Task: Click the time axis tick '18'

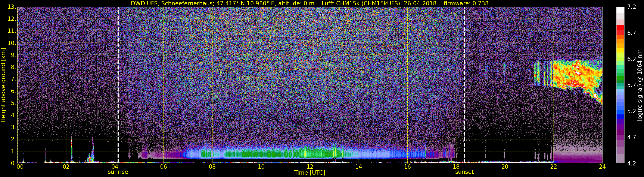Action: [x=456, y=167]
